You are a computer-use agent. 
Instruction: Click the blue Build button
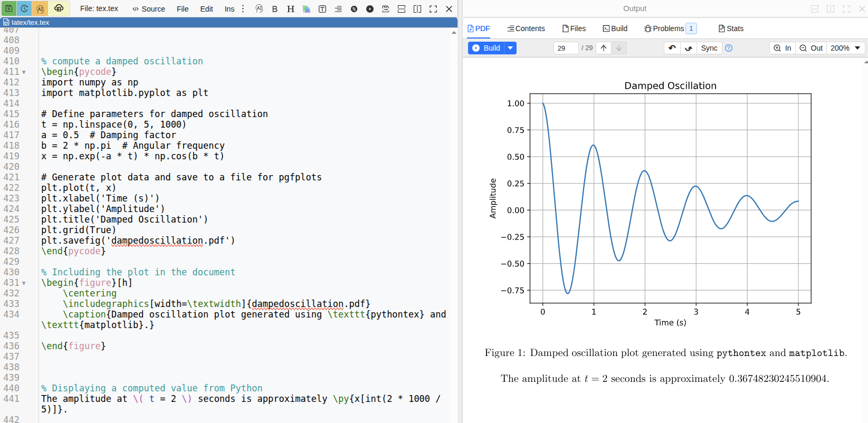[486, 48]
